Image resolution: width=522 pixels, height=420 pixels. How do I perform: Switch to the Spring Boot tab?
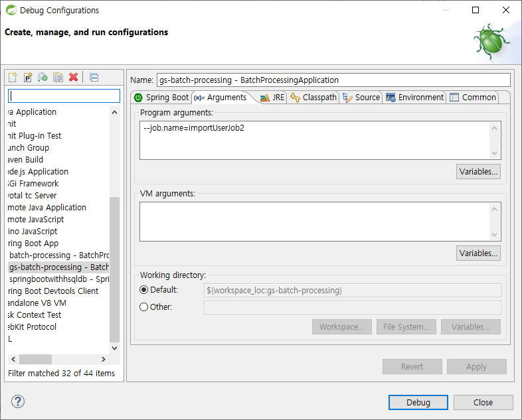click(161, 98)
